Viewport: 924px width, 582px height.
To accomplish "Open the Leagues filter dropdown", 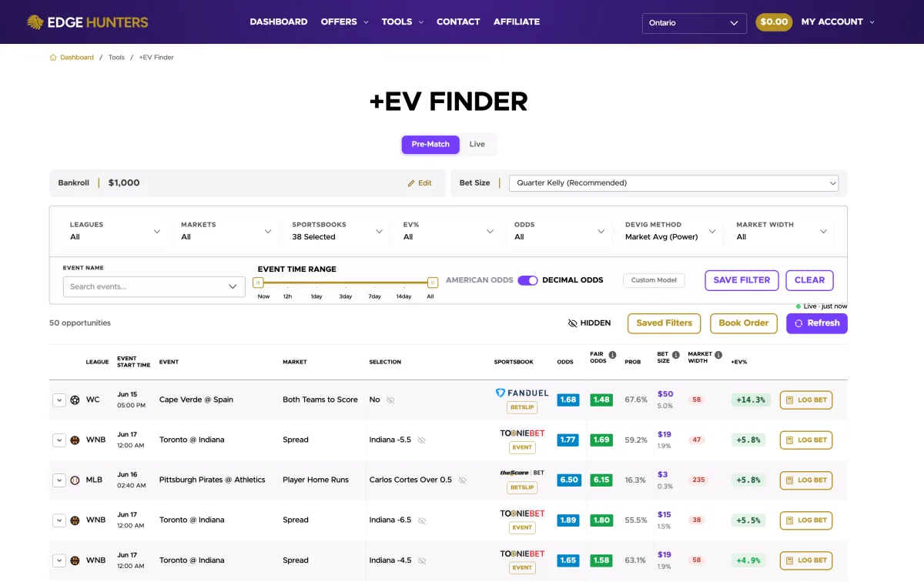I will (x=115, y=231).
